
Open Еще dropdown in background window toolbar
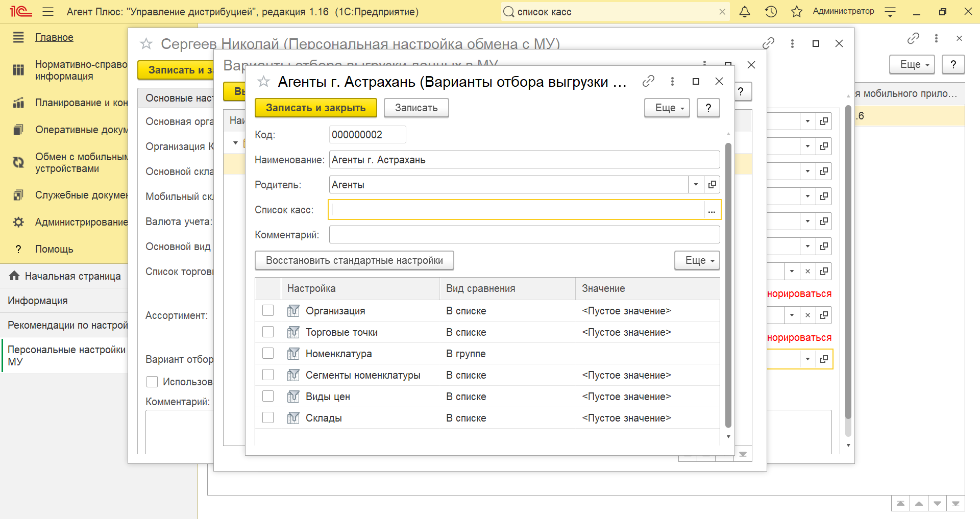click(x=912, y=64)
